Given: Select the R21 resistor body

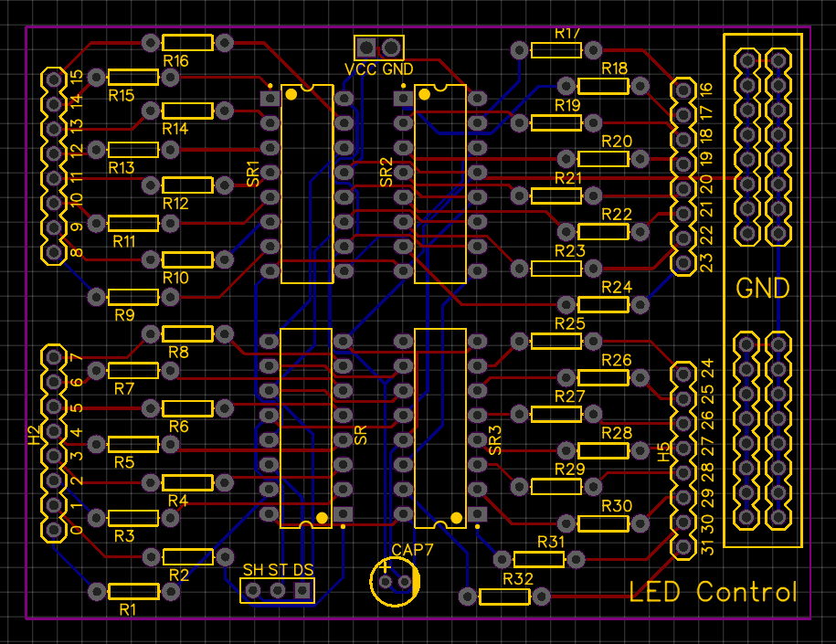Looking at the screenshot, I should click(556, 195).
